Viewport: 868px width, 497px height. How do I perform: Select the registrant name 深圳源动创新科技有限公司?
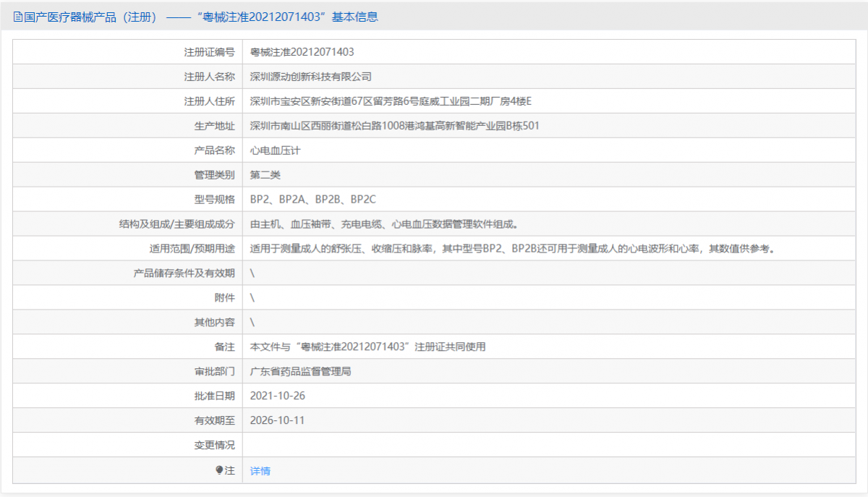click(310, 77)
